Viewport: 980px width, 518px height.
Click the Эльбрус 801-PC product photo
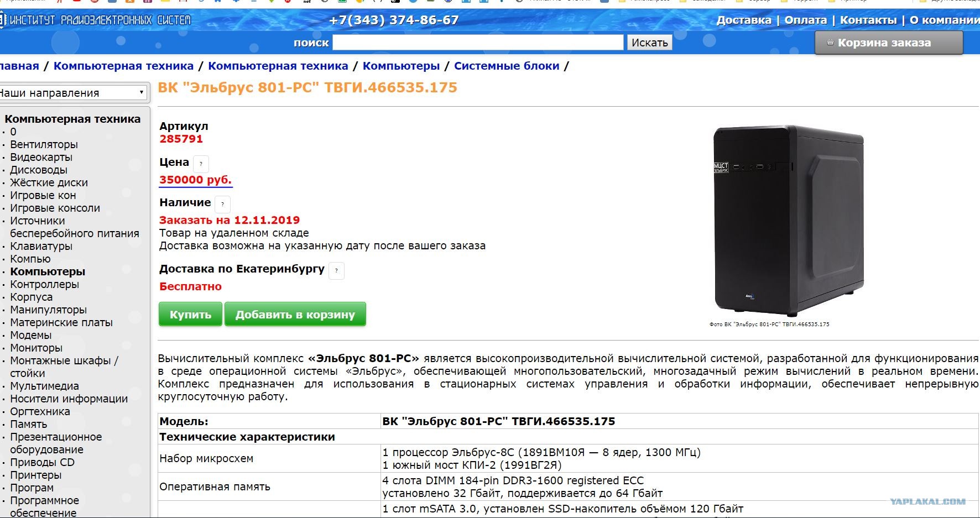[x=788, y=221]
